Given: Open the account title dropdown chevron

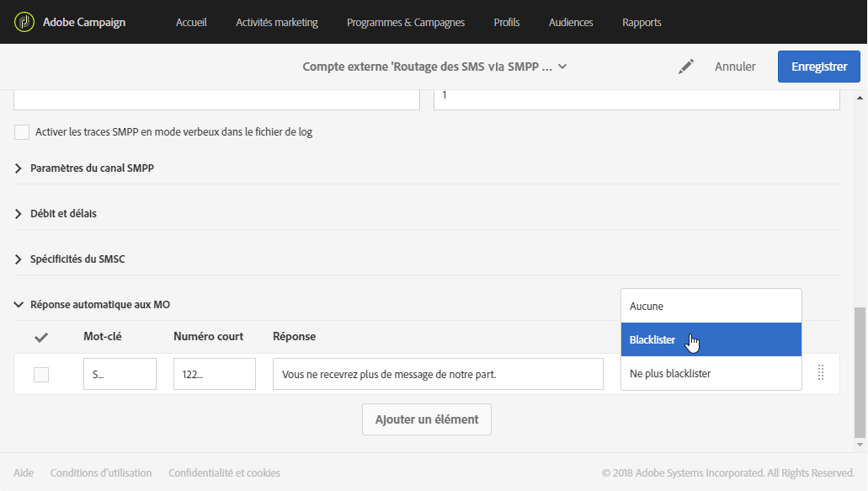Looking at the screenshot, I should (562, 67).
